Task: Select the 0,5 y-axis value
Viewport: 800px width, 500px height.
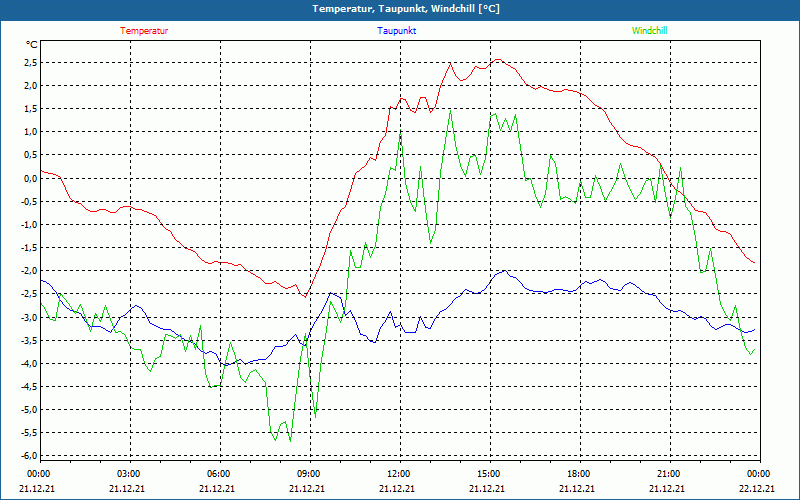Action: coord(30,155)
